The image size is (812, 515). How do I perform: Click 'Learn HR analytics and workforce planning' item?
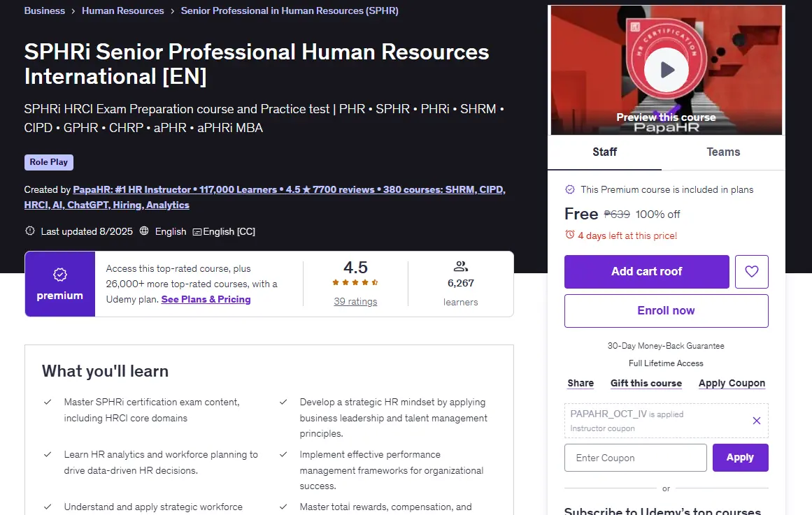coord(161,462)
